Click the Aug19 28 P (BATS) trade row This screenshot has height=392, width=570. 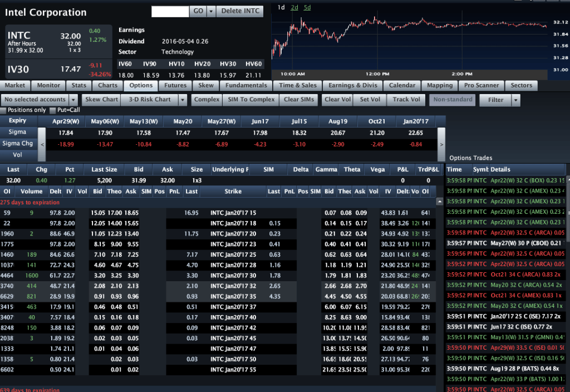click(x=505, y=369)
